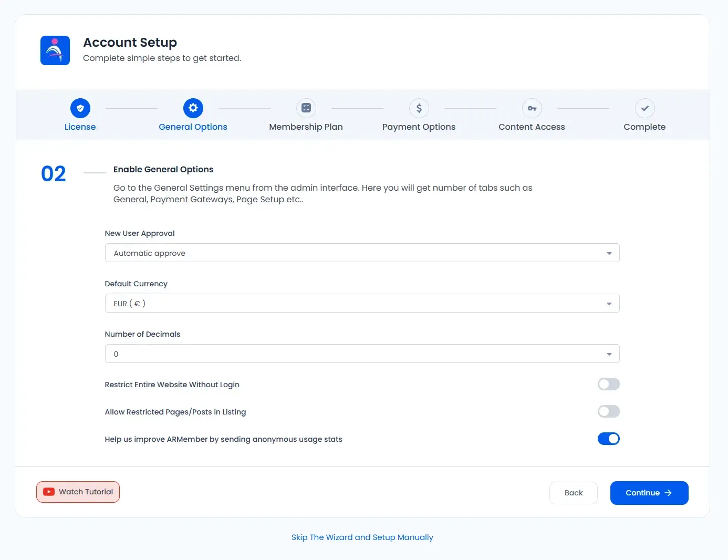Switch to the Payment Options step label

[x=419, y=127]
